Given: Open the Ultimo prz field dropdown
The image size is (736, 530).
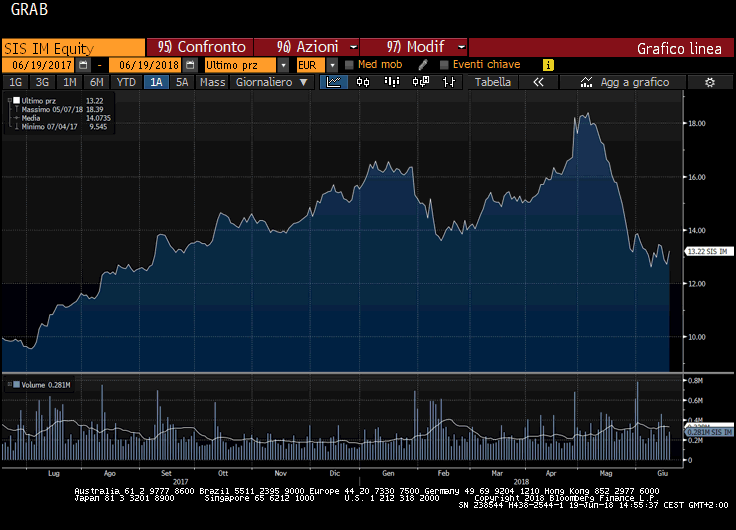Looking at the screenshot, I should (283, 65).
